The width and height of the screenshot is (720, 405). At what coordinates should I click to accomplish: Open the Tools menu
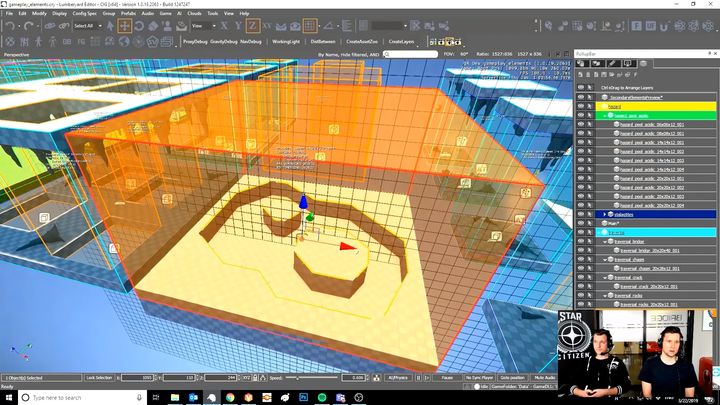[213, 14]
